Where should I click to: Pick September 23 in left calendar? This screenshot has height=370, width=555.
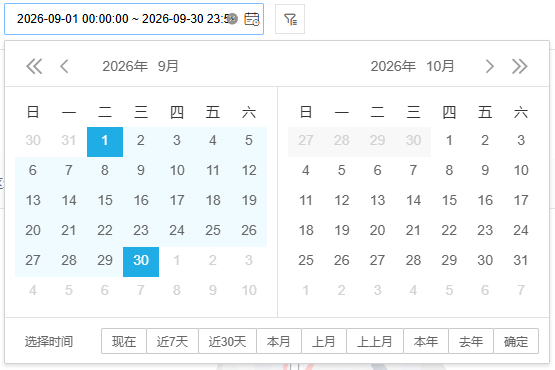tap(141, 230)
